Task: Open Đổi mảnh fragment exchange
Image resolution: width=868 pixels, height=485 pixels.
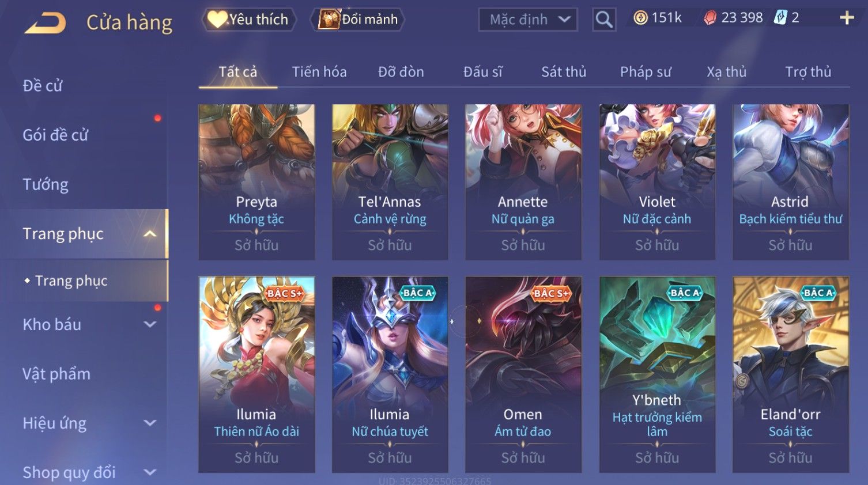Action: 358,20
